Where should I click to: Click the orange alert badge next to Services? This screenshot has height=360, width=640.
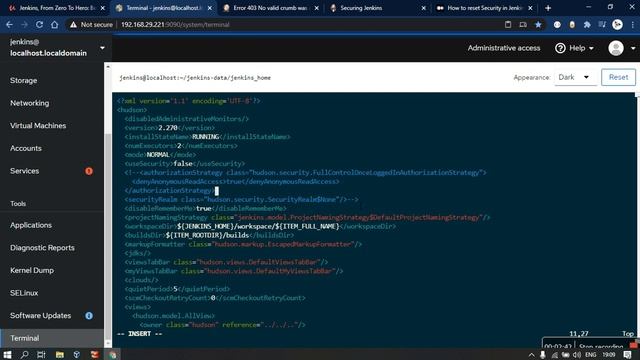click(89, 171)
